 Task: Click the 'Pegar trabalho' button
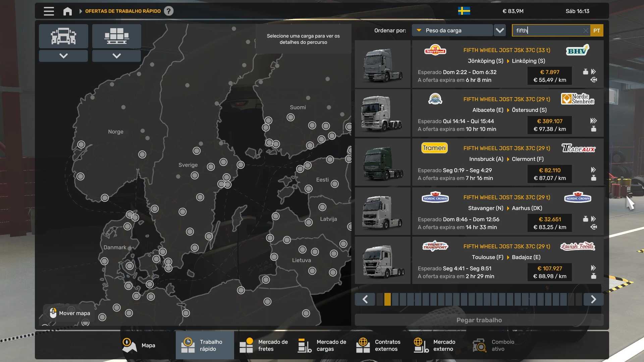click(x=479, y=320)
